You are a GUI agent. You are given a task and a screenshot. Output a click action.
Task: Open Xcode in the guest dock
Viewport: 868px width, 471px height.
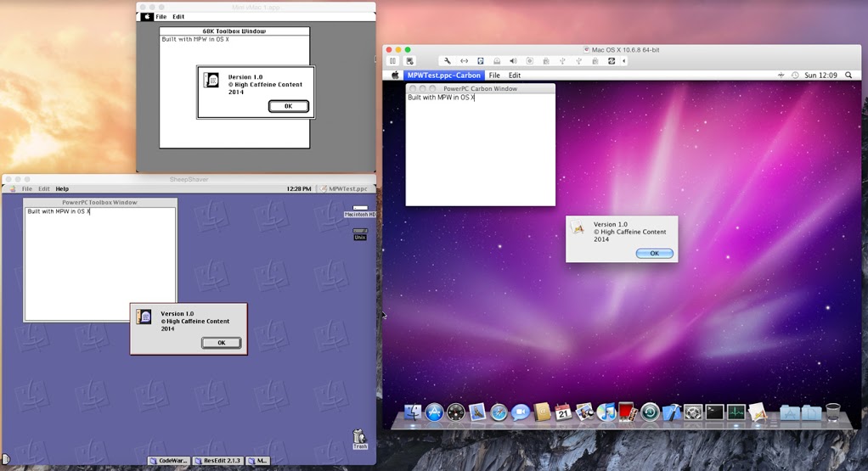[x=672, y=412]
